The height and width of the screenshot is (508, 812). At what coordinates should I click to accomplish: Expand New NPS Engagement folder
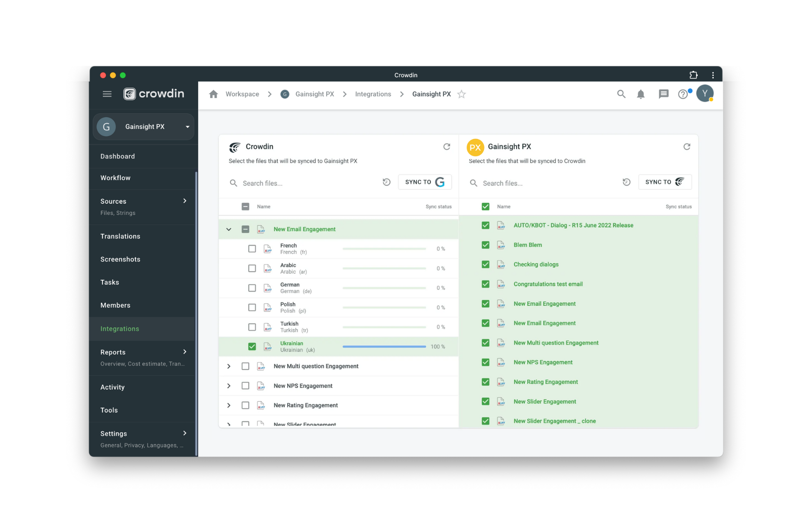[229, 386]
